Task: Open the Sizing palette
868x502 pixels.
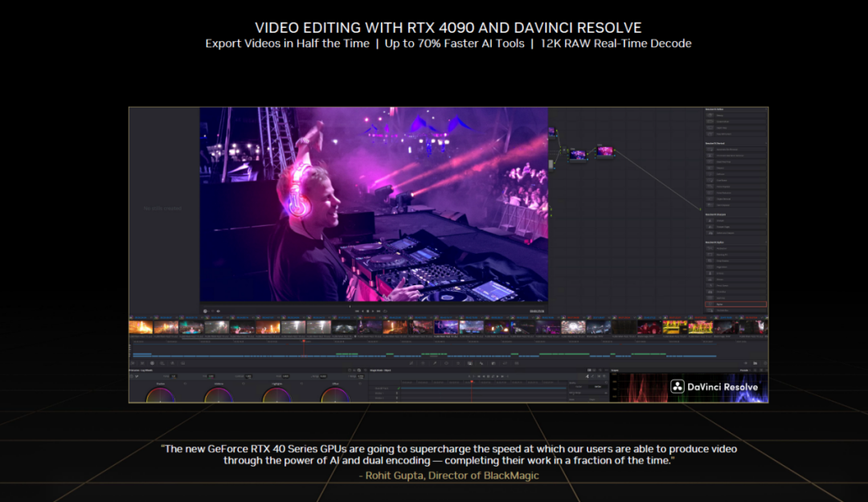Action: pos(505,363)
